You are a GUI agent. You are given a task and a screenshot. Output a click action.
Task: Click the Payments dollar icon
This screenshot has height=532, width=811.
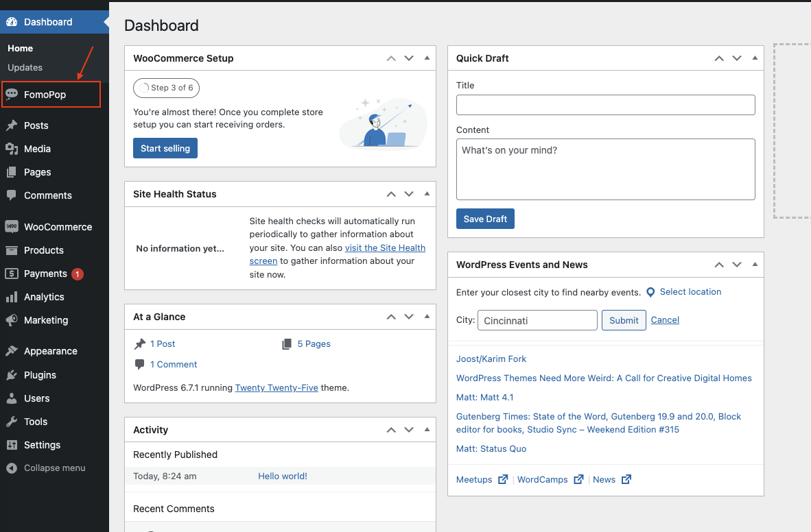coord(12,274)
